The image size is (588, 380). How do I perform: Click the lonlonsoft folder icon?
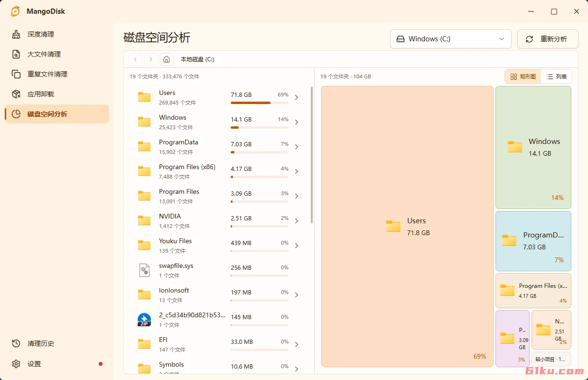(x=144, y=295)
